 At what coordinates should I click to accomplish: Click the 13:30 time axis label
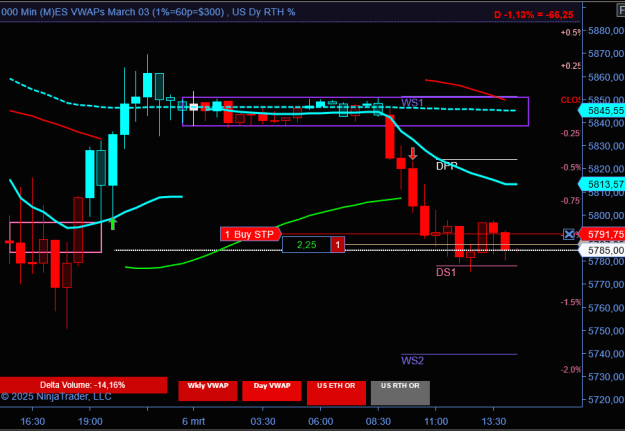[493, 421]
